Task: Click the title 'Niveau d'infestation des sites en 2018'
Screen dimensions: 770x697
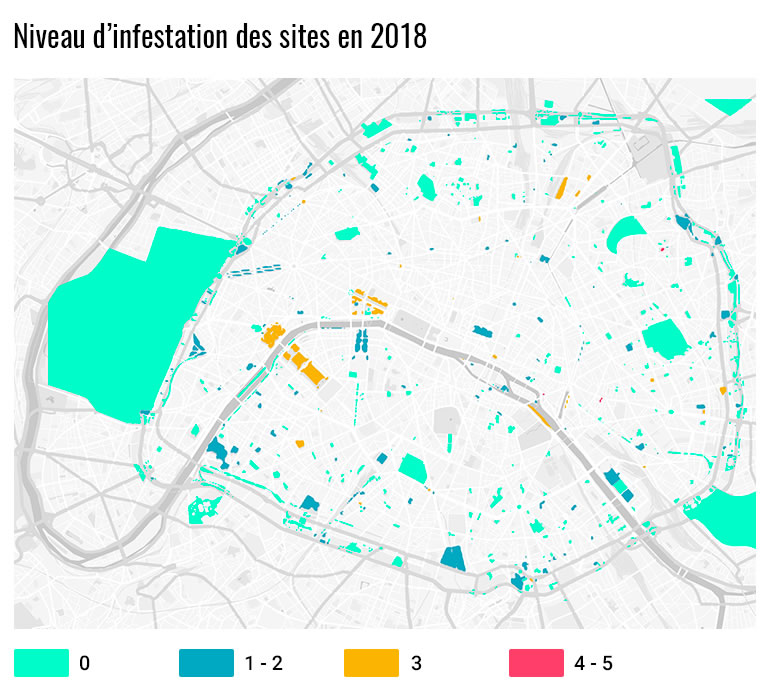Action: click(220, 36)
